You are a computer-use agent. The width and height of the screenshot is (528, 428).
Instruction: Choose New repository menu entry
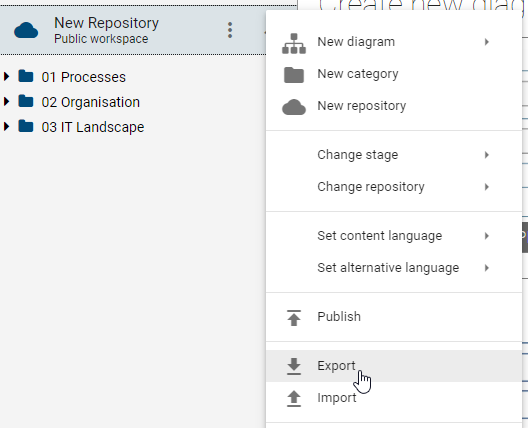tap(394, 106)
